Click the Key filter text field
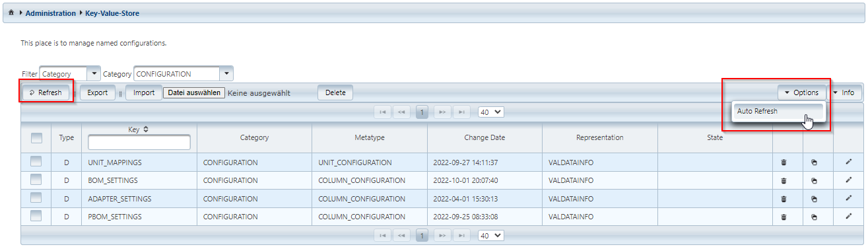This screenshot has height=251, width=868. click(139, 143)
